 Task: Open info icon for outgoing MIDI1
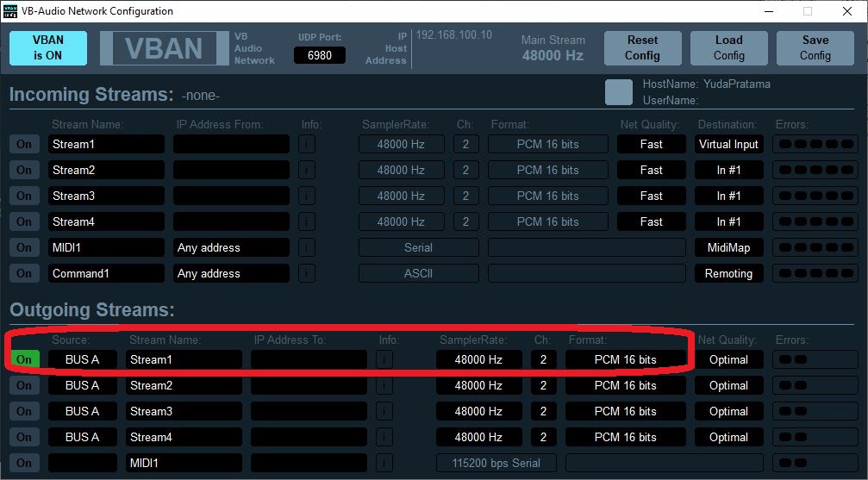point(384,463)
